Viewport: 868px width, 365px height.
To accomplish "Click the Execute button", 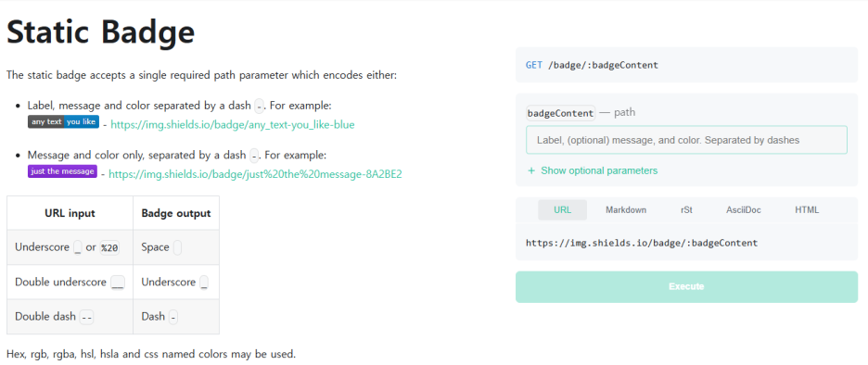I will coord(686,286).
